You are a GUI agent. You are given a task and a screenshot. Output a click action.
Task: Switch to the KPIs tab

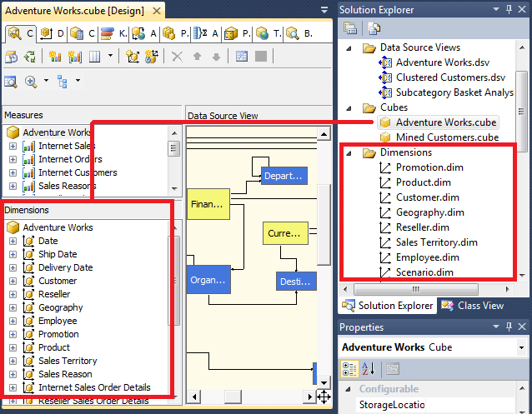(113, 33)
